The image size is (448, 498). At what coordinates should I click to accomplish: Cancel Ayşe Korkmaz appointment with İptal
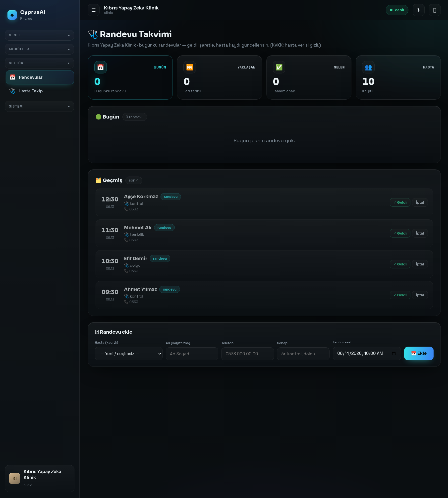tap(420, 202)
